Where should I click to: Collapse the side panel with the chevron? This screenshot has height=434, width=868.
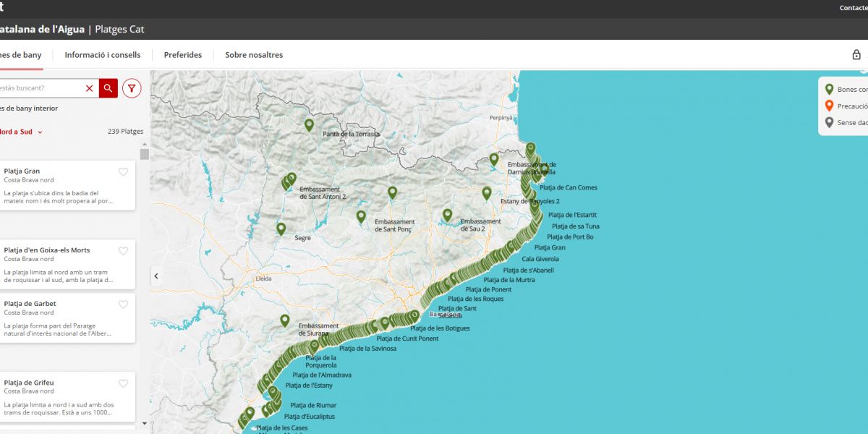point(156,276)
